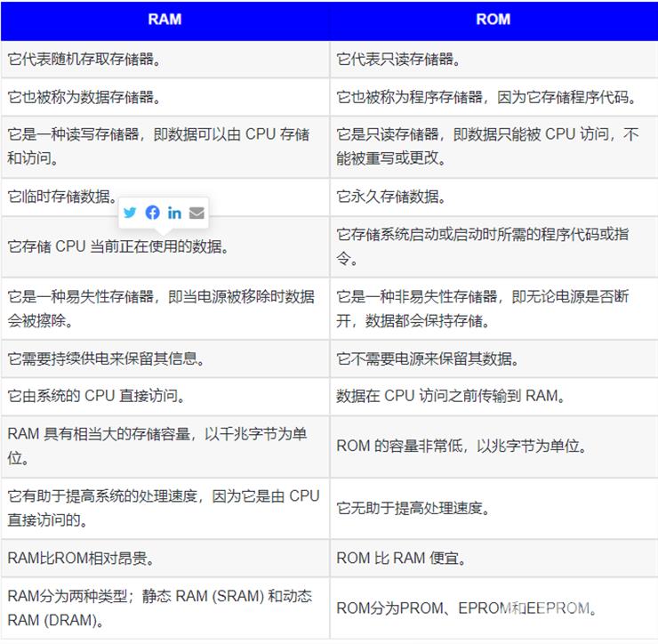Select cell '它不需要电源来保留其数据。'

[x=493, y=359]
